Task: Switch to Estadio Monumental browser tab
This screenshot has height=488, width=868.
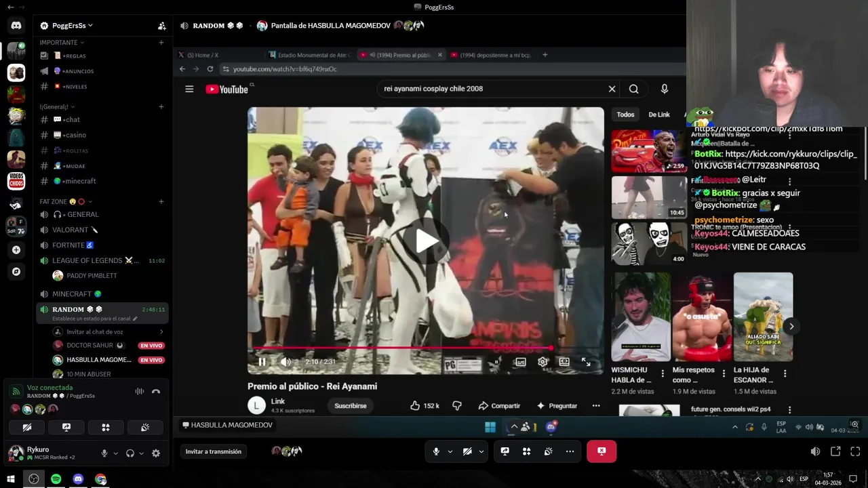Action: pos(309,55)
